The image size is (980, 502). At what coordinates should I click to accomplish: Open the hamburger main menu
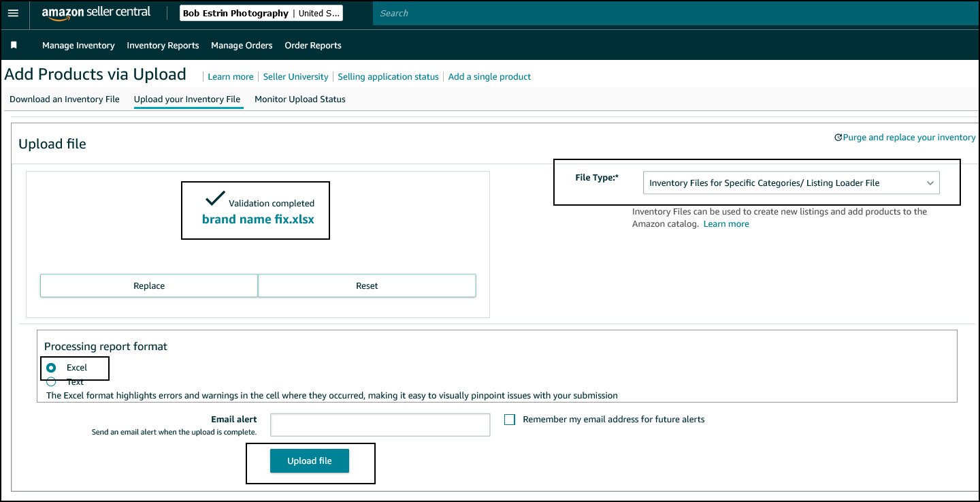(13, 13)
